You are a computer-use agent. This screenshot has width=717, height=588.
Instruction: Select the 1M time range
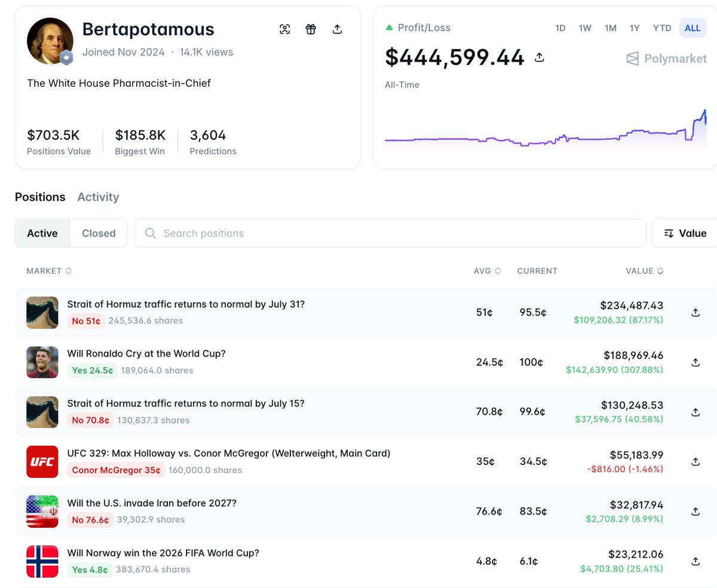coord(611,28)
